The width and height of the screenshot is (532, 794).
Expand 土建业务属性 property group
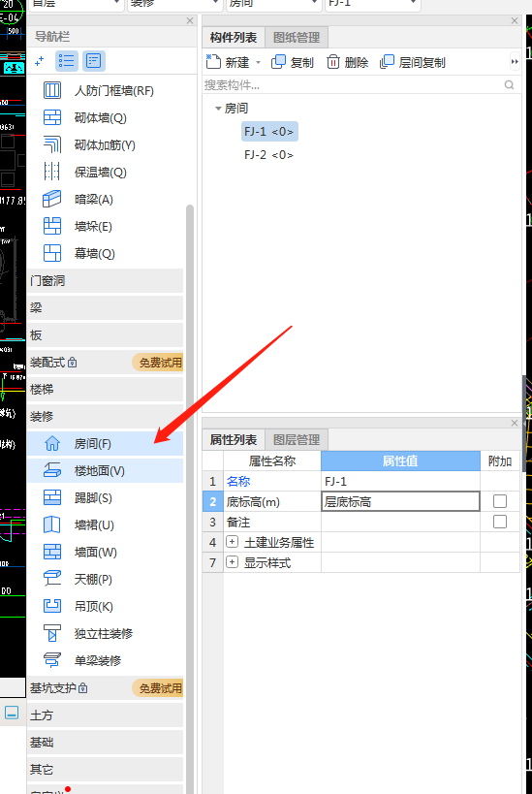(232, 542)
